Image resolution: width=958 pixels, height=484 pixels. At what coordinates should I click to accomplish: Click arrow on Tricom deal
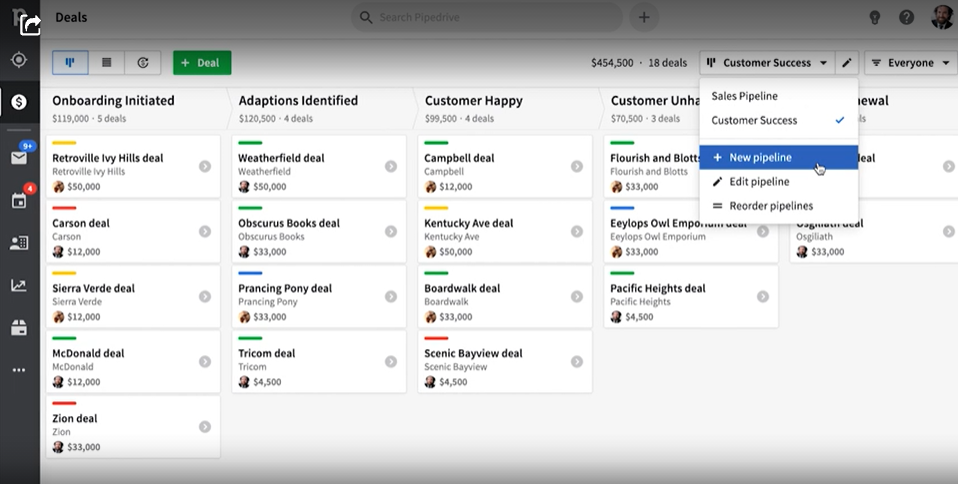pyautogui.click(x=391, y=362)
